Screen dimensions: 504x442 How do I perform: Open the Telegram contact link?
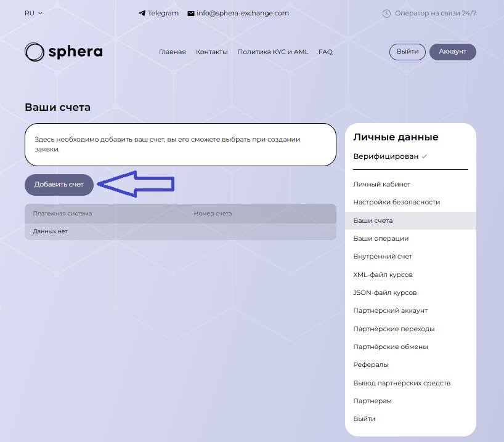point(158,13)
